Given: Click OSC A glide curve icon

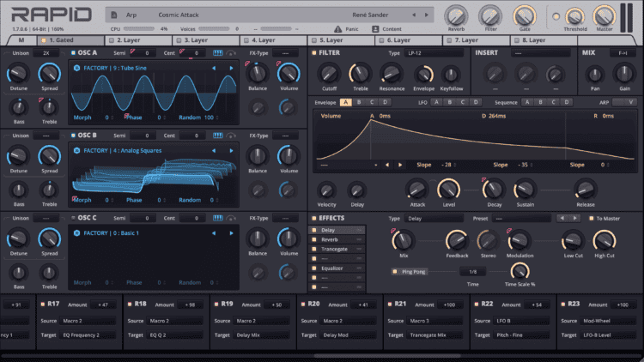Looking at the screenshot, I should pyautogui.click(x=231, y=53).
